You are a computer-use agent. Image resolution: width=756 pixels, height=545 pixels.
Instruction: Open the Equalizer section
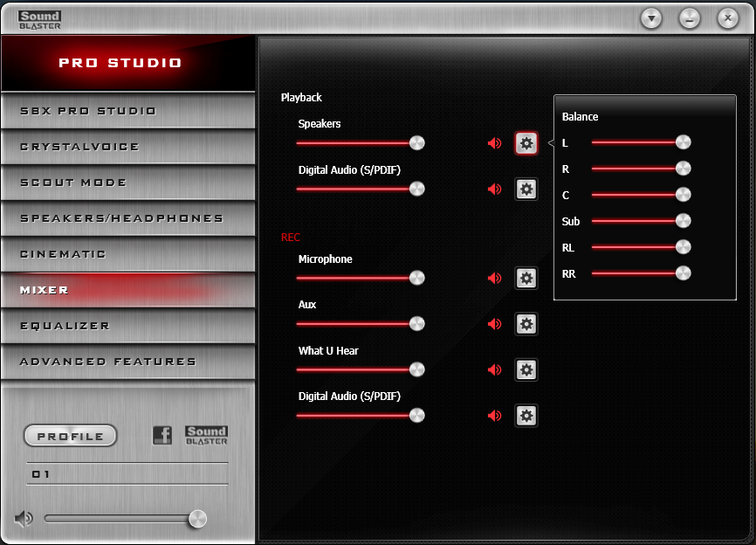pyautogui.click(x=127, y=326)
